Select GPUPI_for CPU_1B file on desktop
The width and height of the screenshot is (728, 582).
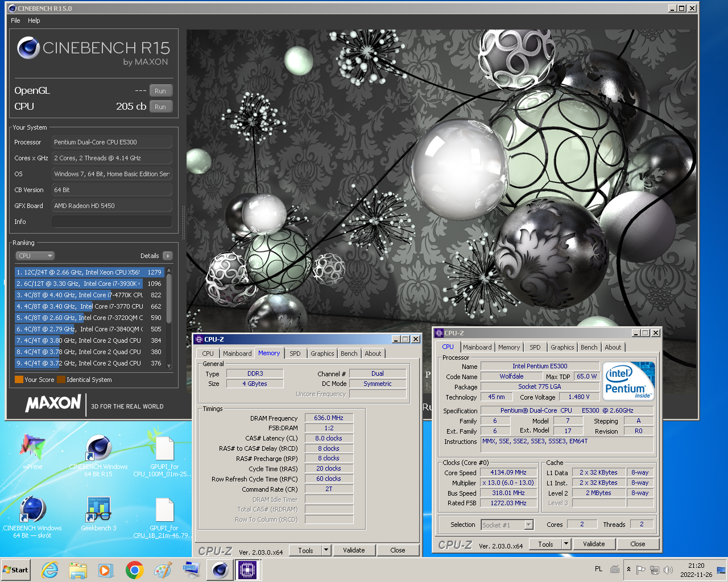[164, 516]
